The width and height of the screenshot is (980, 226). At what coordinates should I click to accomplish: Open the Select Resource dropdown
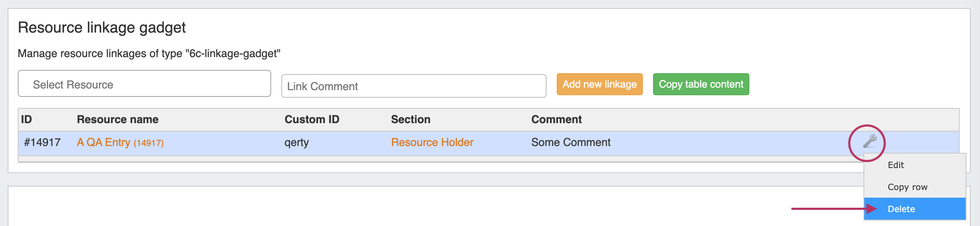[x=144, y=84]
